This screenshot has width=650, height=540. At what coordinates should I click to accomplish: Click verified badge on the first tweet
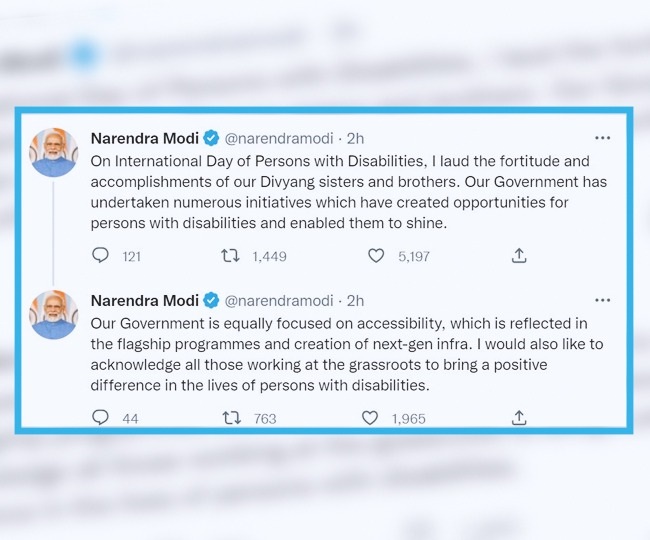[212, 138]
